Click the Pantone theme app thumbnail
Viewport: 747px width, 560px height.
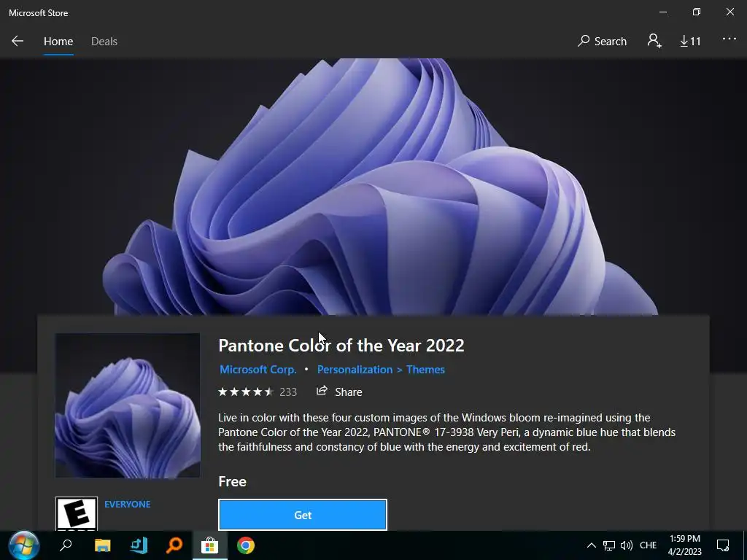point(128,405)
